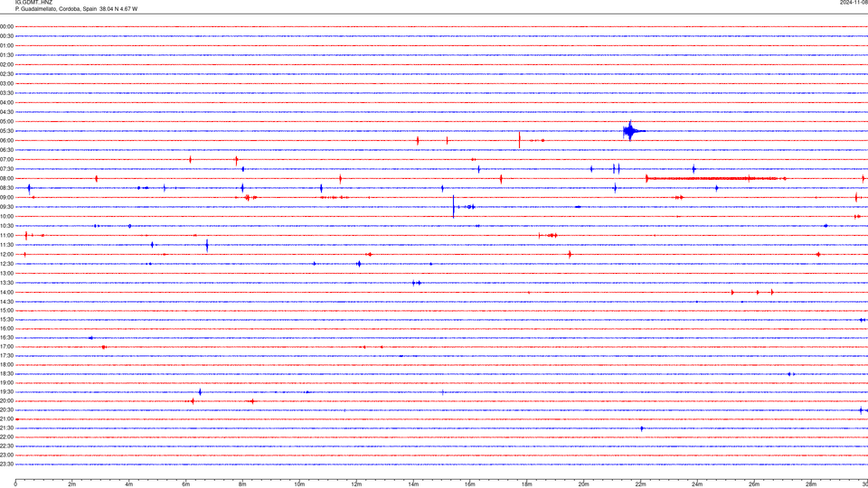868x488 pixels.
Task: Click the 13:30 time label
Action: (6, 283)
